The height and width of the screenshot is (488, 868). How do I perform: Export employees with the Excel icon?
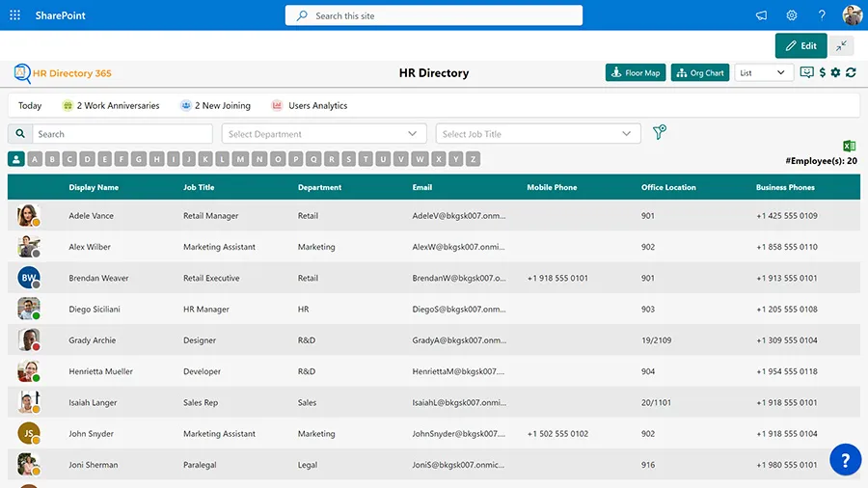849,146
